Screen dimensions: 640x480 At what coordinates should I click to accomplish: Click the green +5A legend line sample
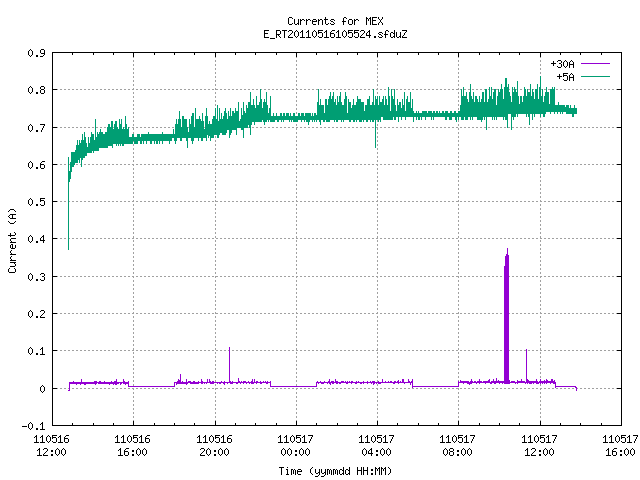click(x=595, y=76)
